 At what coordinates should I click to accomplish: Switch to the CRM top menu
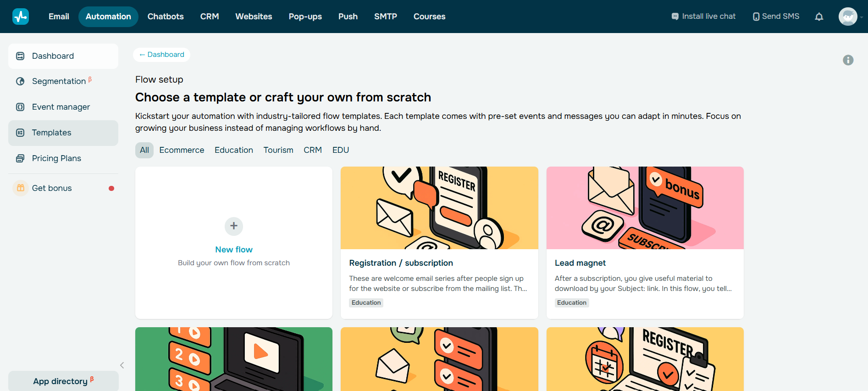point(210,17)
